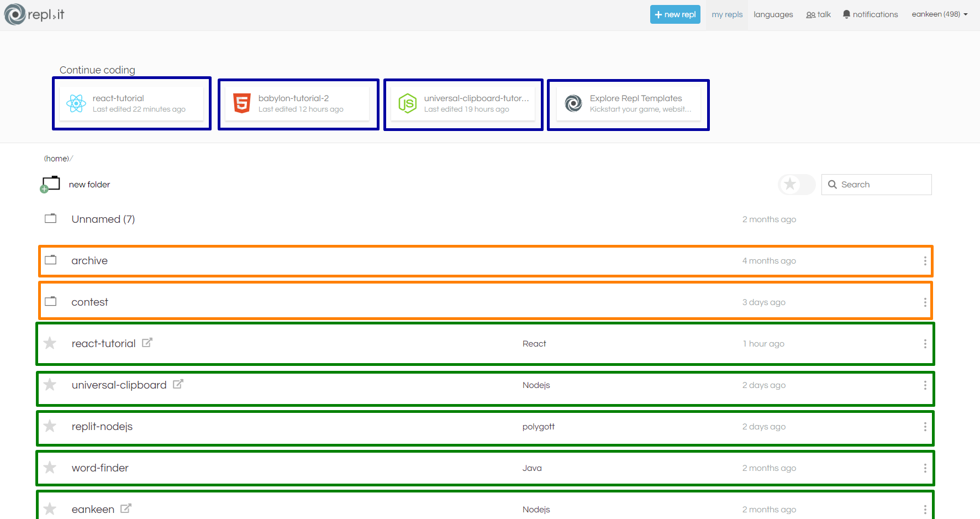
Task: Click the '4 months ago' timestamp of archive
Action: click(769, 261)
